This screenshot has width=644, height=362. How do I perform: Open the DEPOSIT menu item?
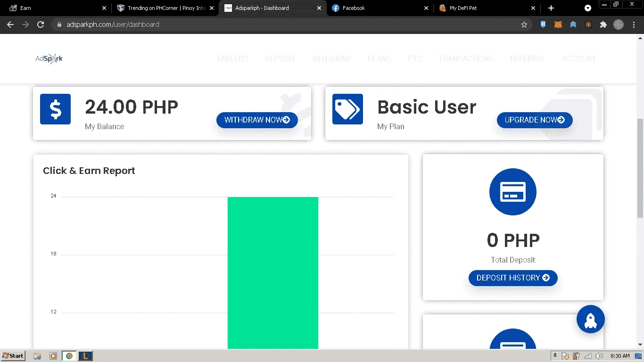coord(280,58)
